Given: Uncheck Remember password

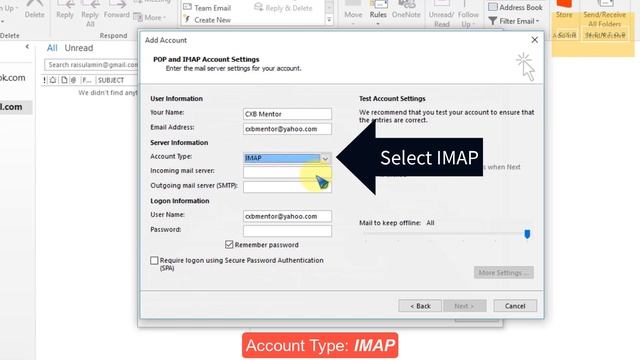Looking at the screenshot, I should pos(229,244).
